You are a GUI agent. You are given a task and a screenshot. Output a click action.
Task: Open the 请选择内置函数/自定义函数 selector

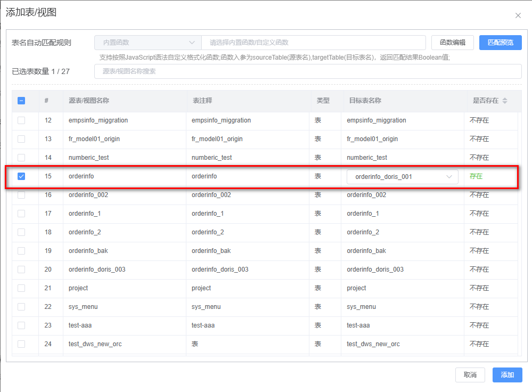tap(313, 43)
